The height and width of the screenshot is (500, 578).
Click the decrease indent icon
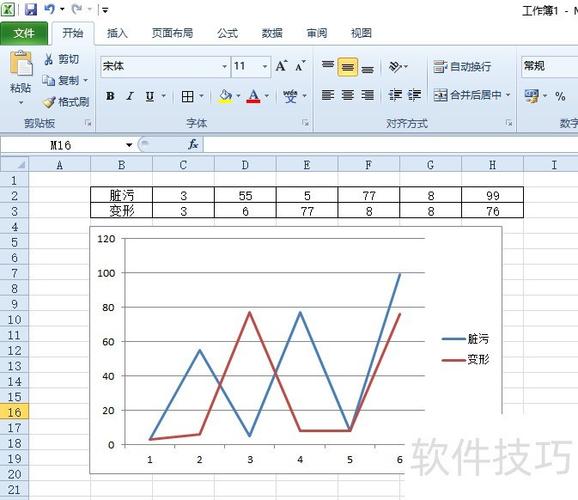pos(395,96)
